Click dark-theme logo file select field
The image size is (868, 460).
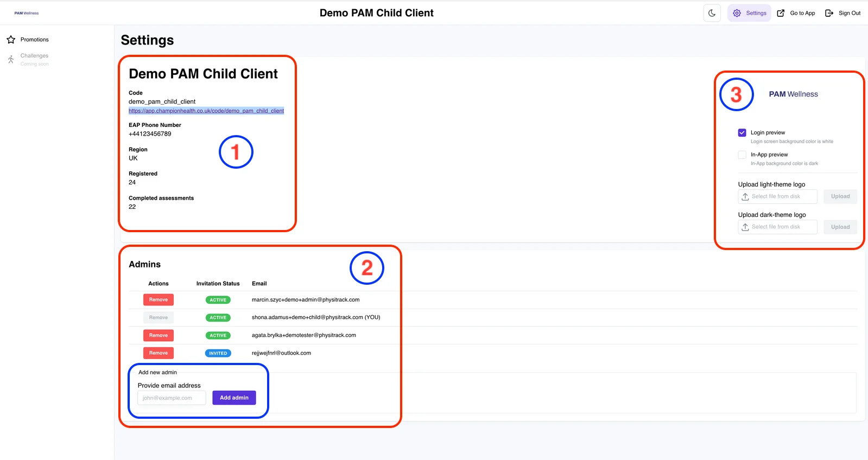click(x=777, y=227)
